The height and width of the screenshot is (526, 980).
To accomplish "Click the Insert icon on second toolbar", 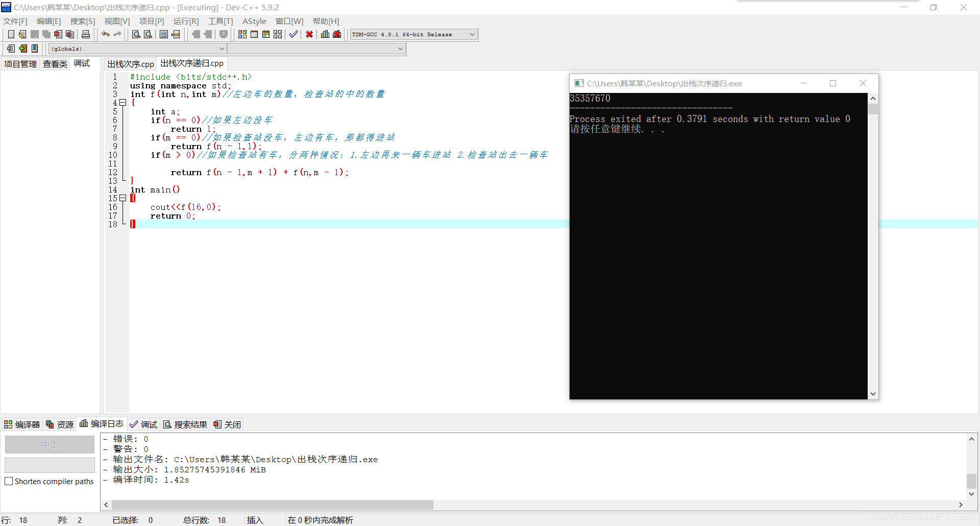I will point(11,49).
